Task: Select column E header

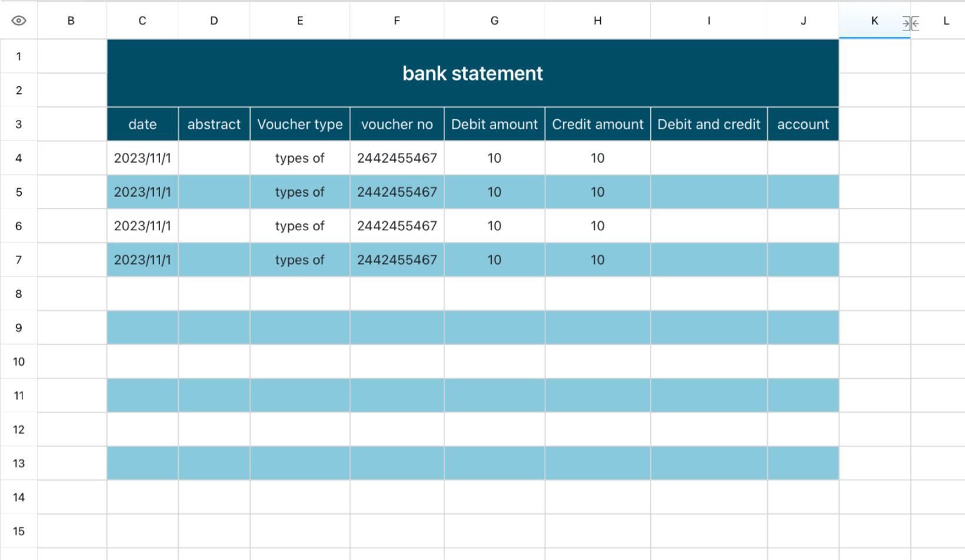Action: click(300, 21)
